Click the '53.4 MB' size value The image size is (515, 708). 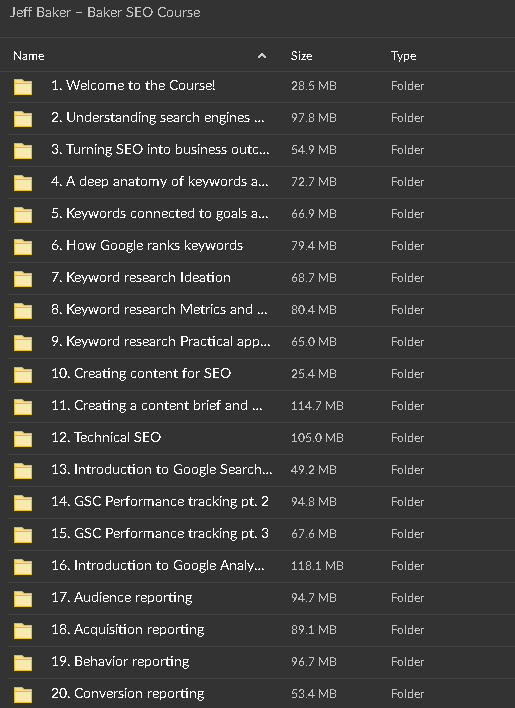pos(314,694)
